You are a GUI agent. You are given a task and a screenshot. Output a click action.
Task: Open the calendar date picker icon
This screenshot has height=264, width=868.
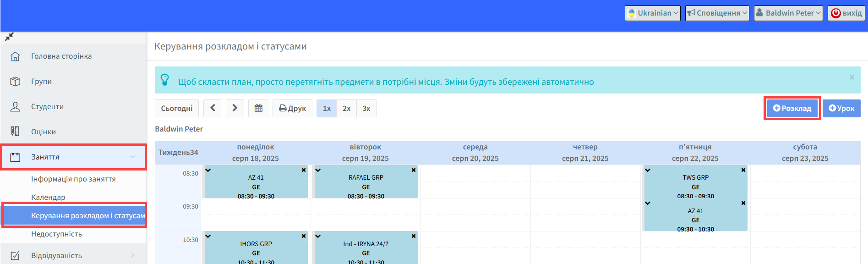pos(258,108)
